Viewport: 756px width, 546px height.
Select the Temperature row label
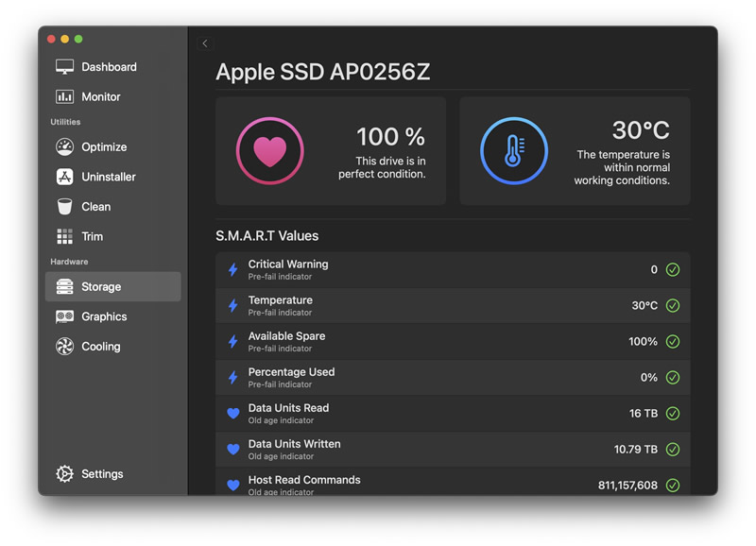click(x=281, y=300)
